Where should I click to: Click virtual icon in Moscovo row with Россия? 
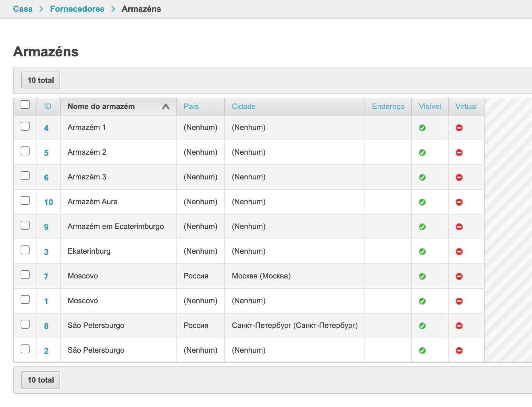(459, 276)
